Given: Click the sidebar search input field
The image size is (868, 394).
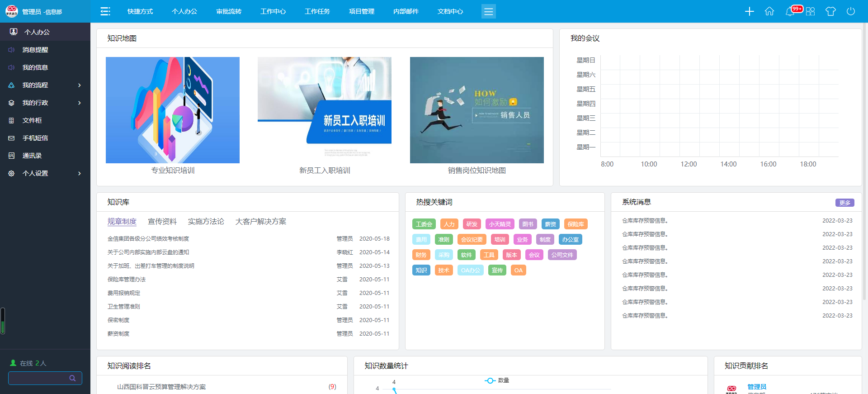Looking at the screenshot, I should pos(38,378).
